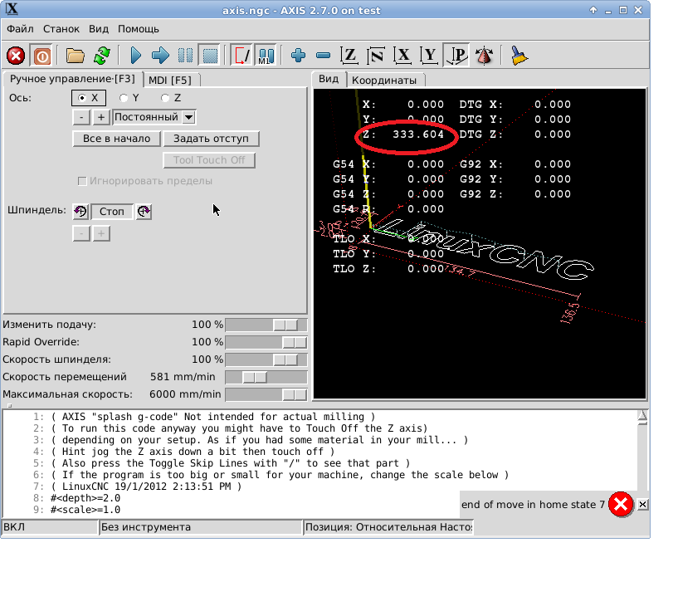
Task: Select the Z top view icon
Action: click(x=349, y=56)
